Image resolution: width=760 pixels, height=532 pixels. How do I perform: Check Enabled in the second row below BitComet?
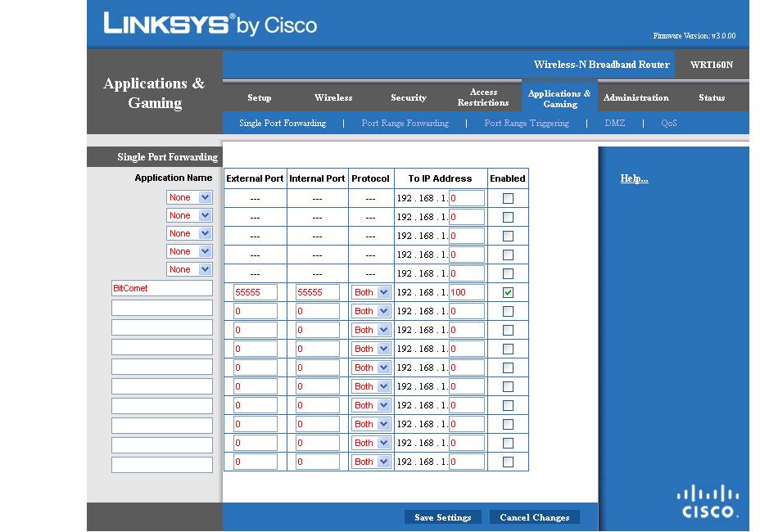click(x=508, y=331)
